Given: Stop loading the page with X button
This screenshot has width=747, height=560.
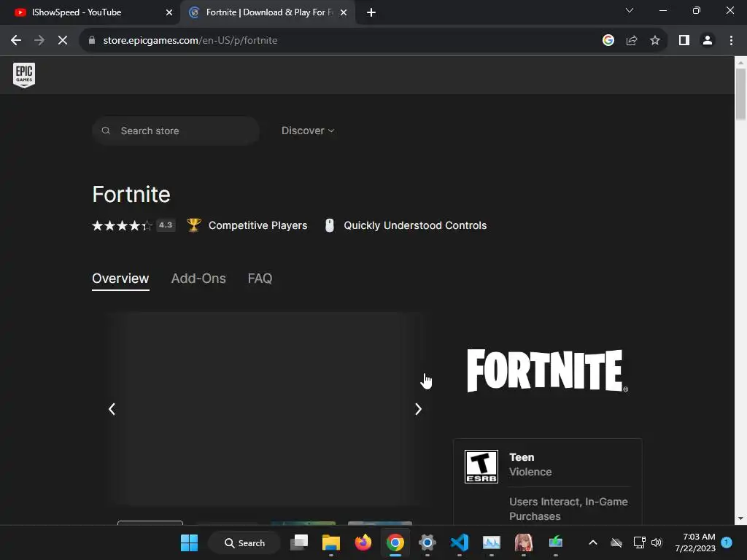Looking at the screenshot, I should tap(63, 41).
